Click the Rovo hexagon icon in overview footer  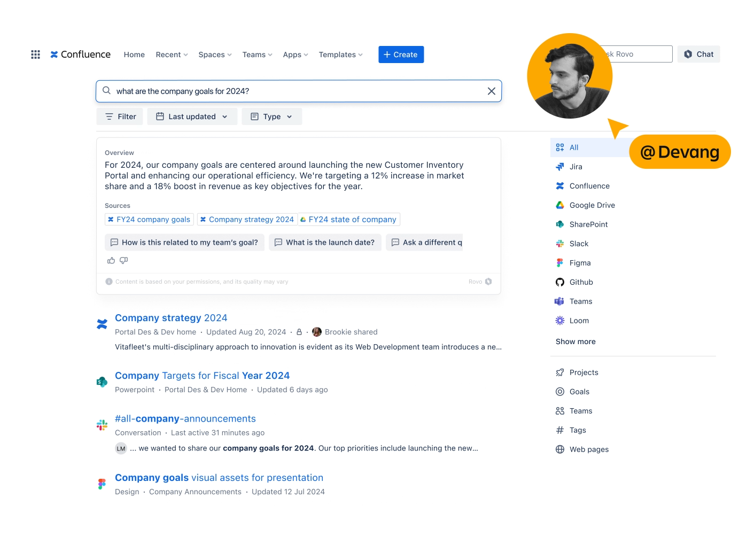[x=488, y=282]
